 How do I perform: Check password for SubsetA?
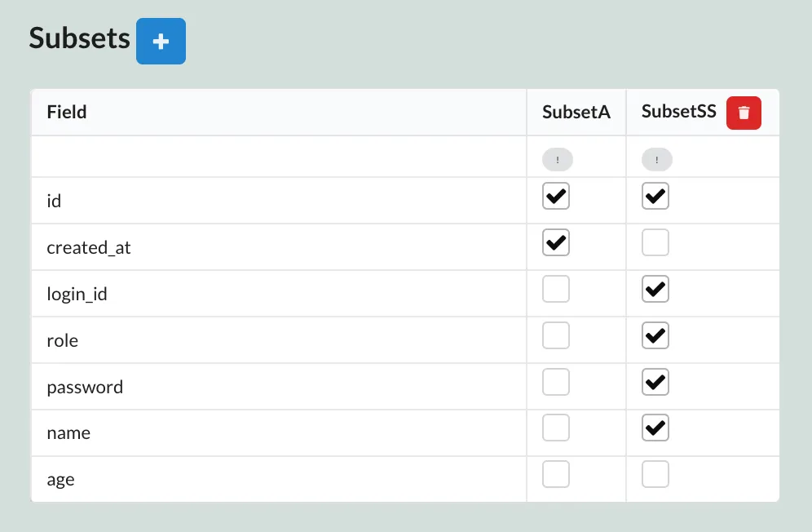pyautogui.click(x=556, y=382)
